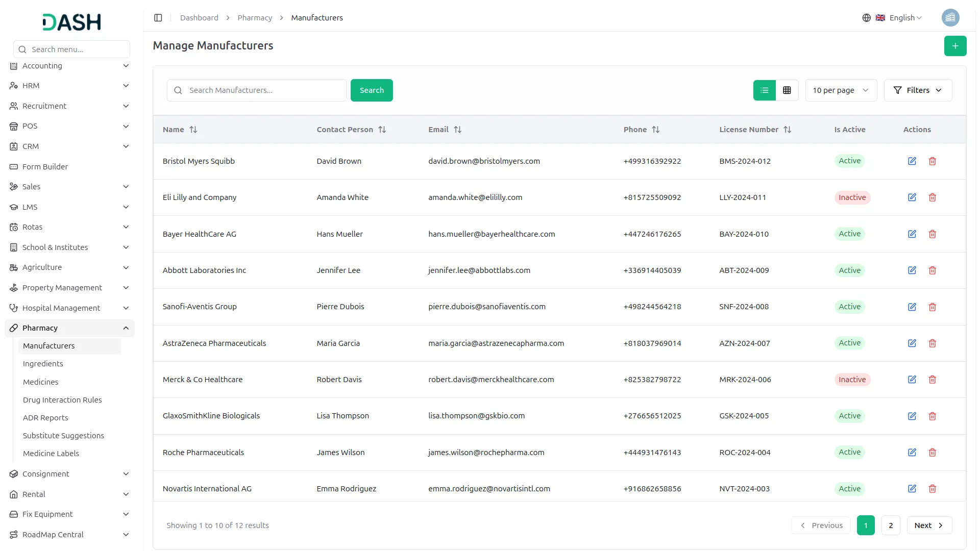The image size is (980, 551).
Task: Sort by License Number column
Action: click(787, 130)
